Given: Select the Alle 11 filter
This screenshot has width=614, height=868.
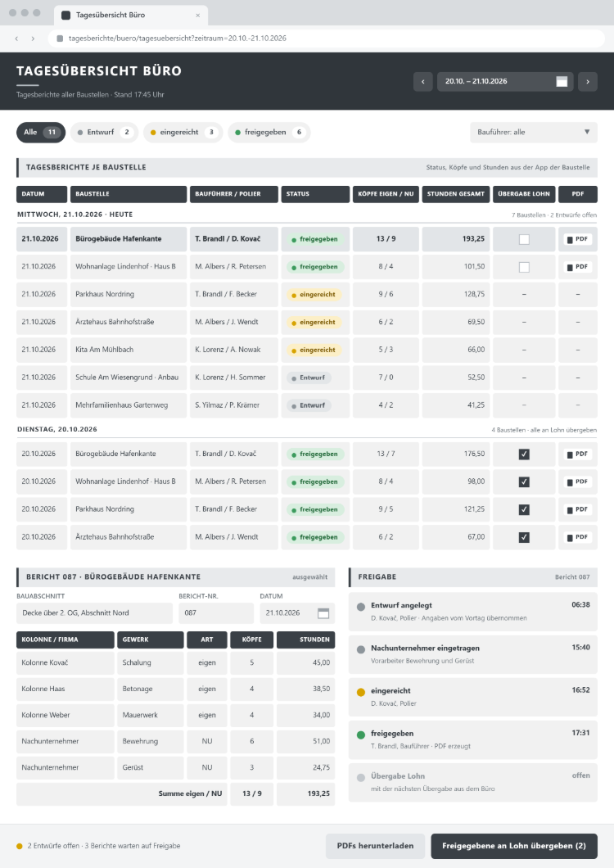Looking at the screenshot, I should [41, 133].
